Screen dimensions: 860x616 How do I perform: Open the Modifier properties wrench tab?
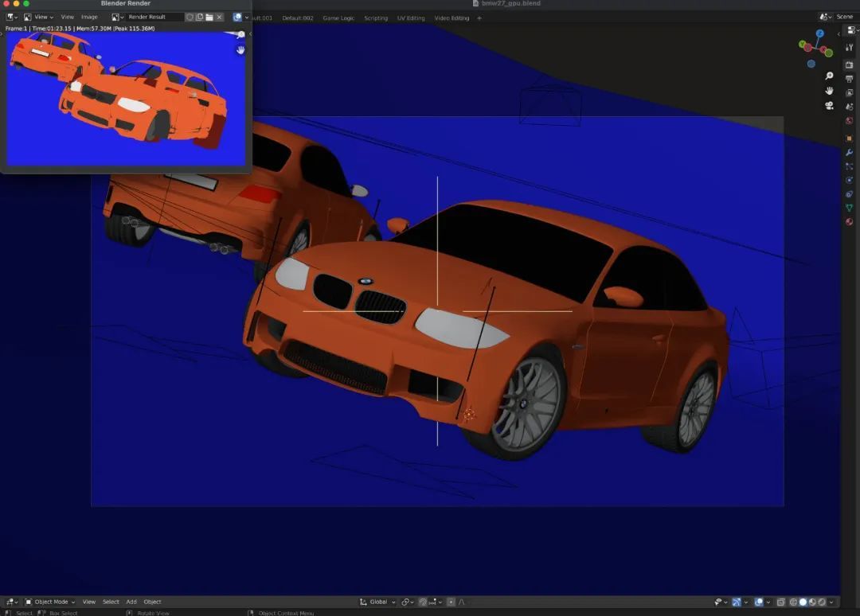point(849,152)
